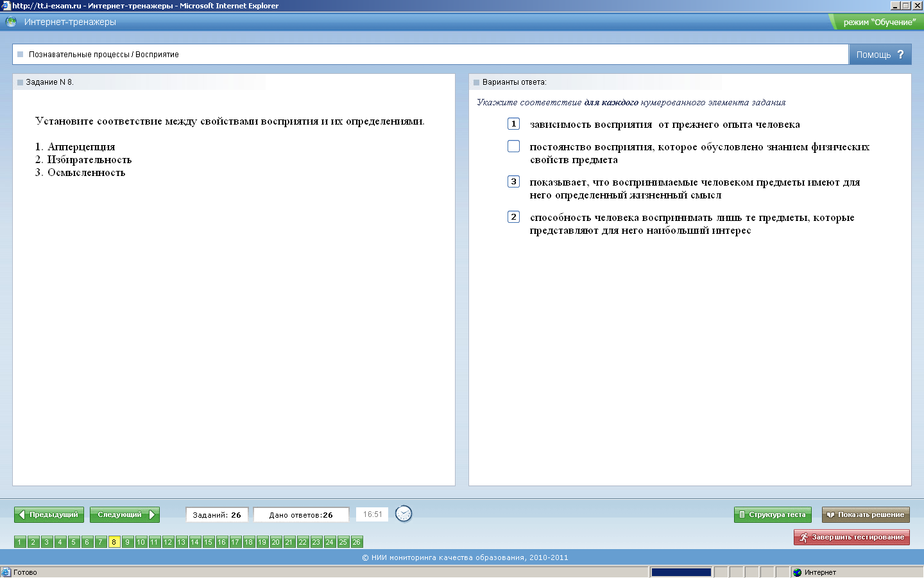924x578 pixels.
Task: Jump to question 25 in the navigator
Action: [x=343, y=542]
